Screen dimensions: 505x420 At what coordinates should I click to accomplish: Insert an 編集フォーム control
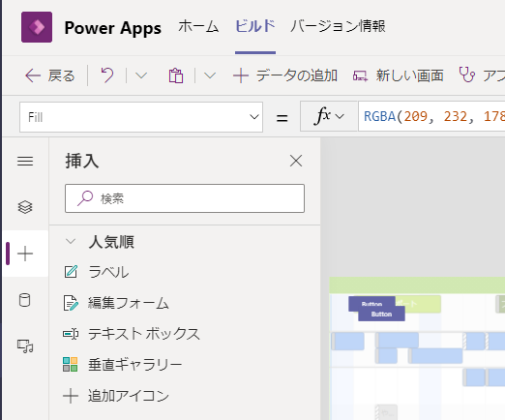116,303
